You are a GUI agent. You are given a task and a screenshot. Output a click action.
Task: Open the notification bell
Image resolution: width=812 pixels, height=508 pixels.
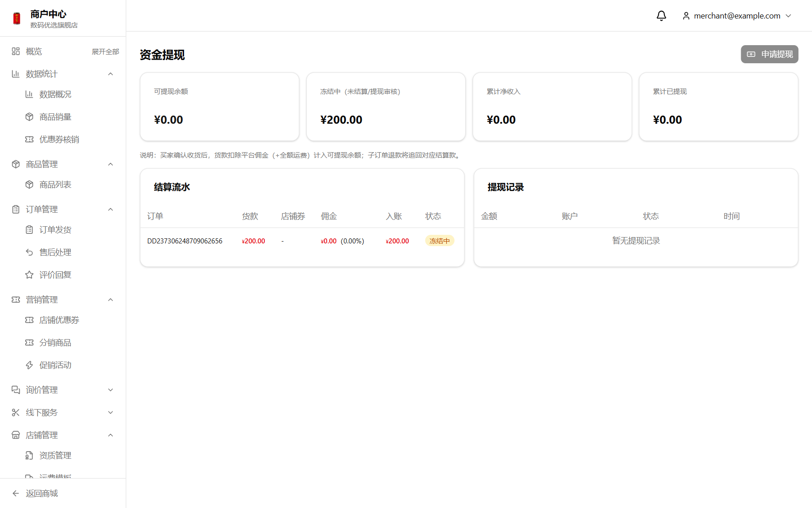click(x=661, y=16)
